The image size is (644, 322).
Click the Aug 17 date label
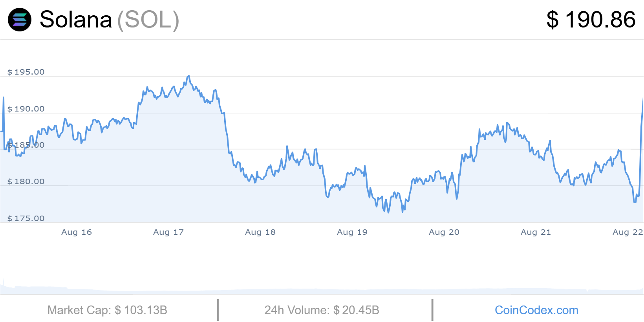pos(168,232)
